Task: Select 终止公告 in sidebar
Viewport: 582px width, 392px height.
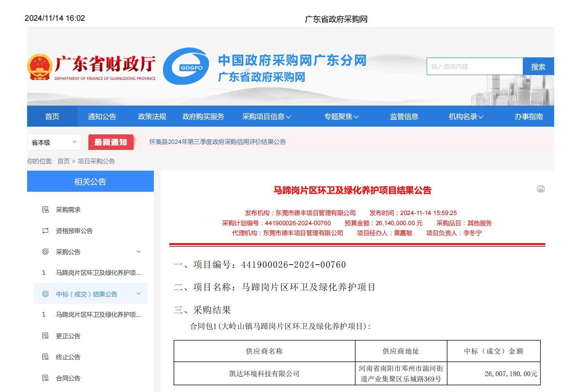Action: 68,357
